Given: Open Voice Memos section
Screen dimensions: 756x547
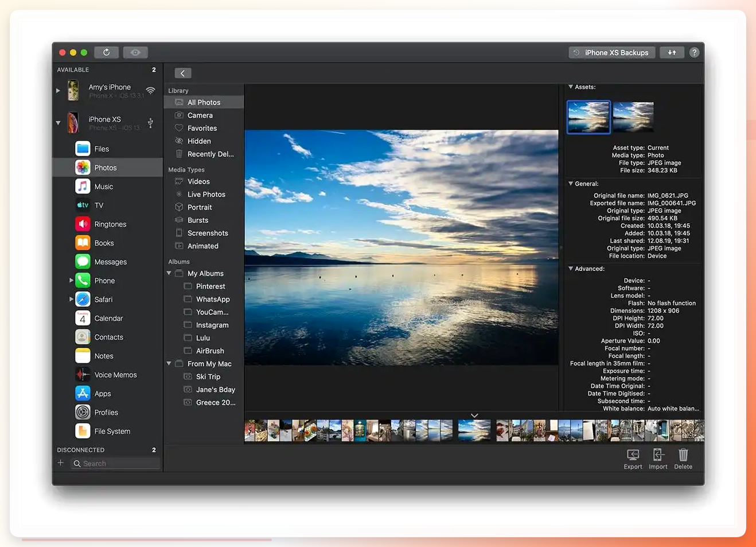Looking at the screenshot, I should pyautogui.click(x=108, y=375).
